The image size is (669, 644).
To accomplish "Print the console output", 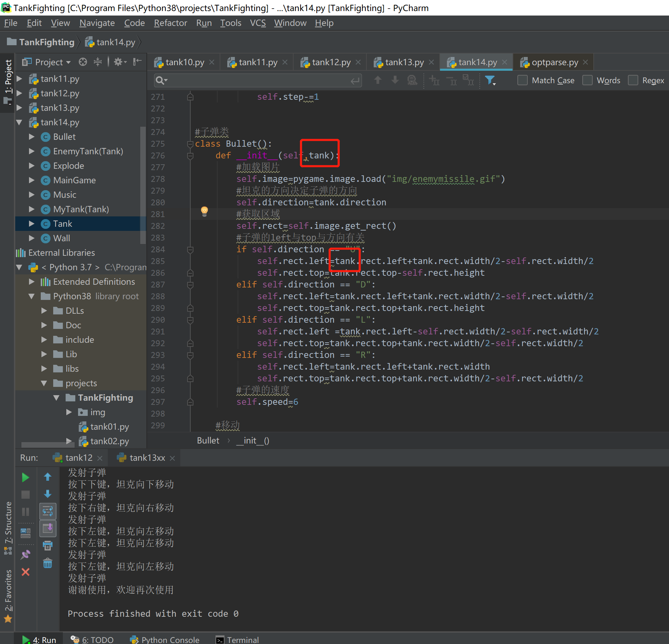I will (x=48, y=546).
